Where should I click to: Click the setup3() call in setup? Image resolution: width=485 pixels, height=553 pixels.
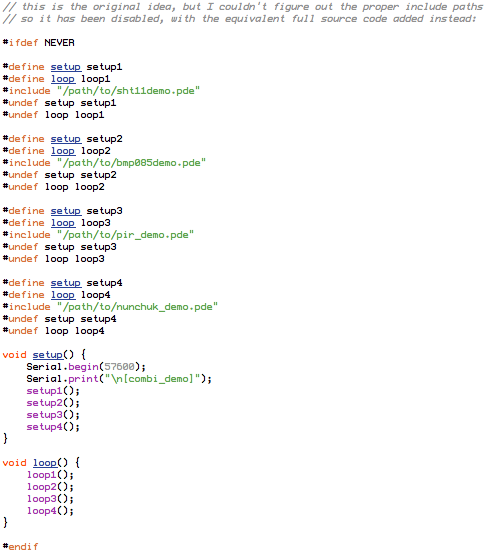tap(53, 415)
